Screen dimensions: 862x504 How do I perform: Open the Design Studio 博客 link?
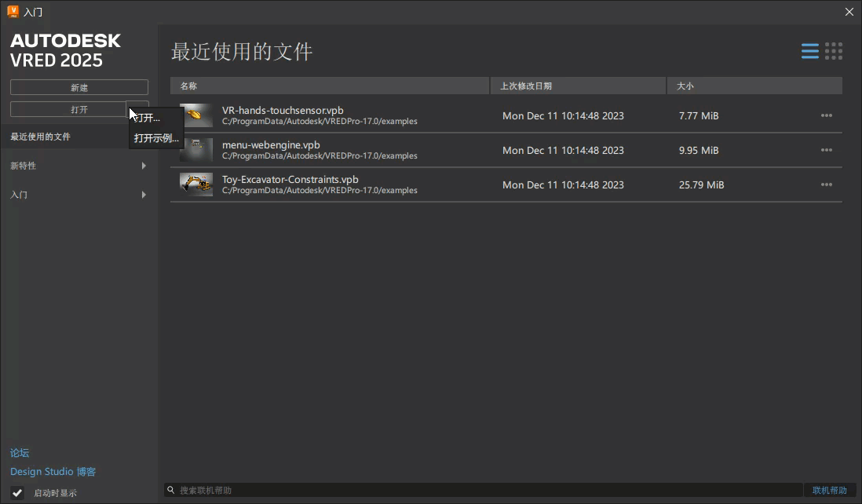point(53,472)
